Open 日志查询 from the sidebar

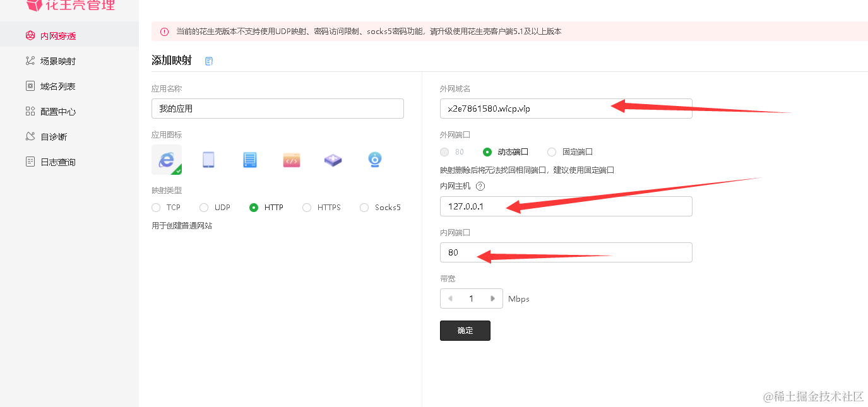[x=29, y=162]
